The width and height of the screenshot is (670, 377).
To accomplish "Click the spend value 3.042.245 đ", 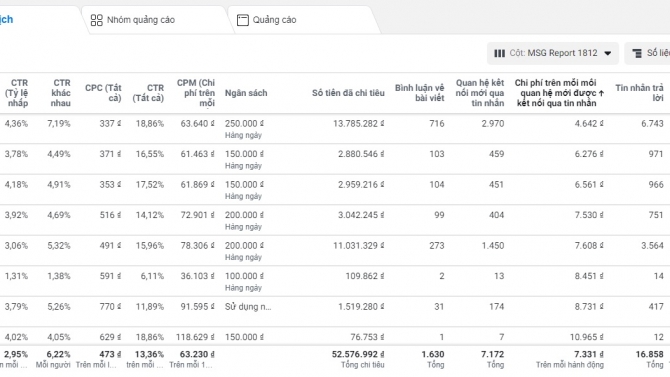I will click(361, 215).
